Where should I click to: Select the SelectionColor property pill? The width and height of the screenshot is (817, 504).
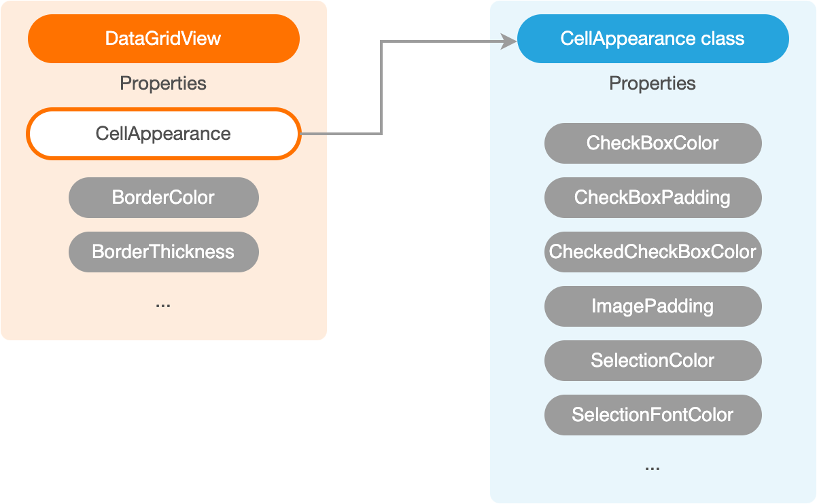[x=653, y=361]
